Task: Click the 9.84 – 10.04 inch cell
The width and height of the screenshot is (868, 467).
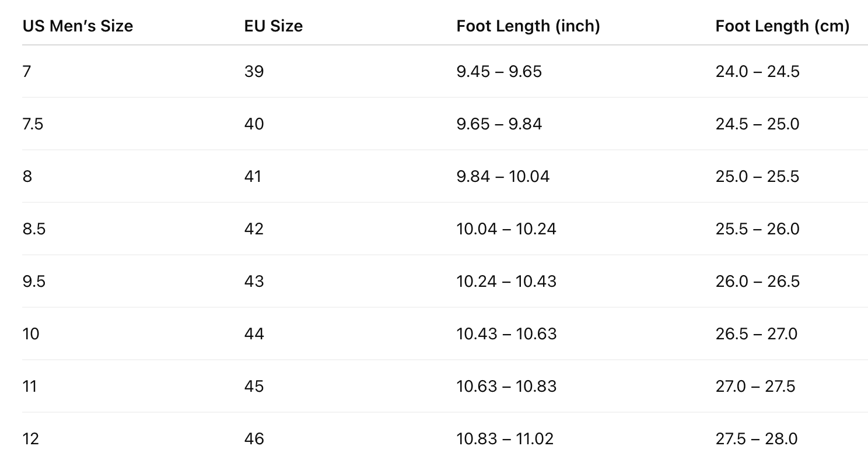Action: coord(503,177)
